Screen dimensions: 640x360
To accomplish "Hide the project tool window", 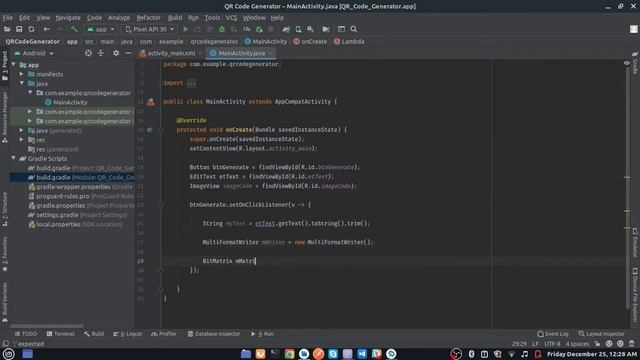I will (128, 53).
